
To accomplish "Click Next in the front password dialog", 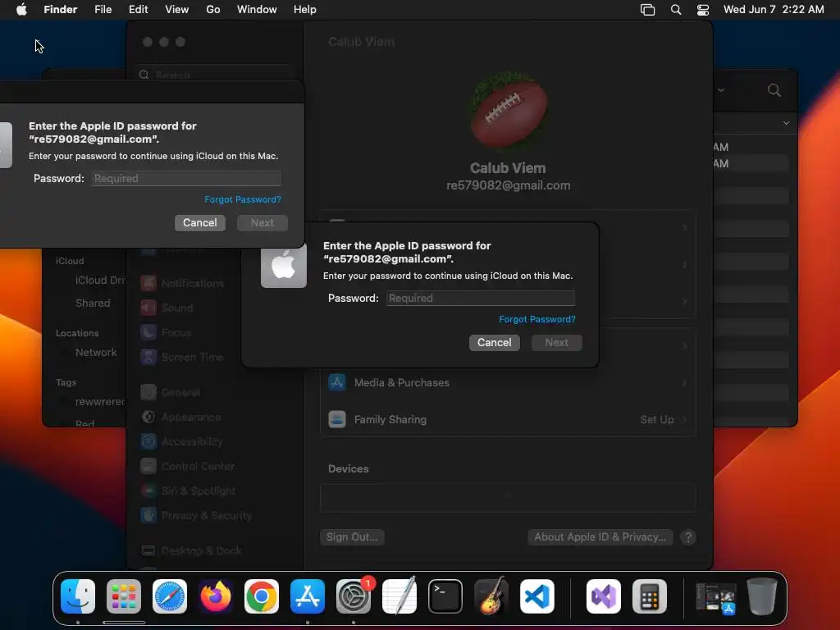I will click(557, 342).
